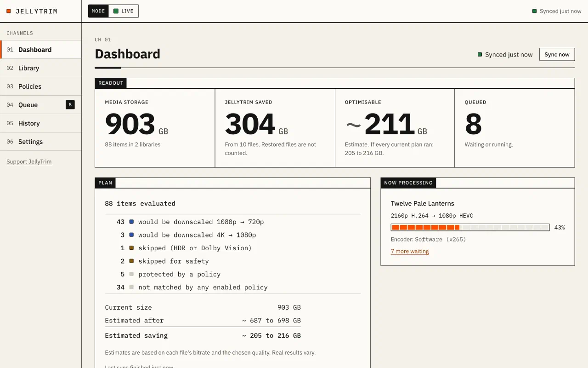Click the grey square for not matched
The height and width of the screenshot is (368, 588).
click(131, 287)
